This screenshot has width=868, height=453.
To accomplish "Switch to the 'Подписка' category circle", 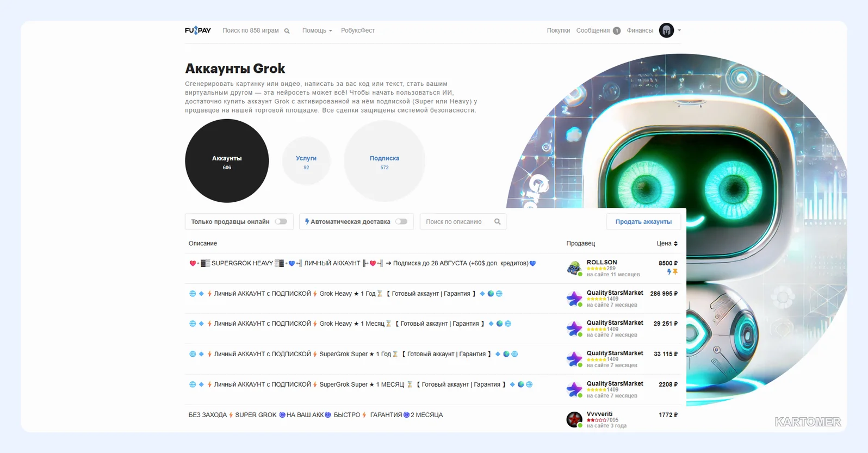I will pyautogui.click(x=385, y=161).
